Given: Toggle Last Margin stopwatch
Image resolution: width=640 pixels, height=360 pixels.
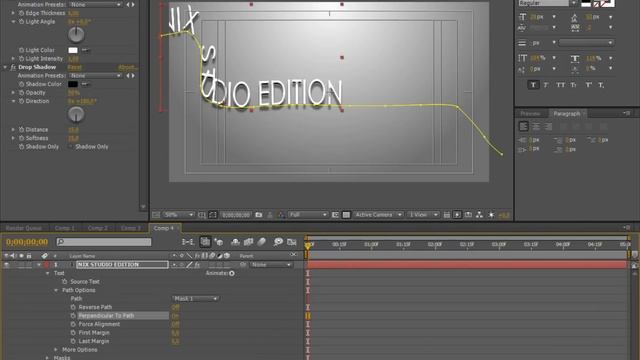Looking at the screenshot, I should pos(73,341).
